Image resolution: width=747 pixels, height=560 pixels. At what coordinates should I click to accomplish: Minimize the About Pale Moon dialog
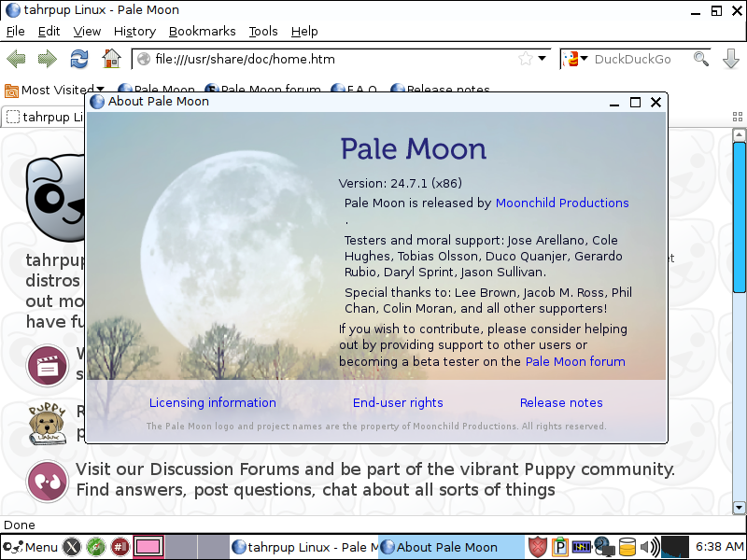614,103
